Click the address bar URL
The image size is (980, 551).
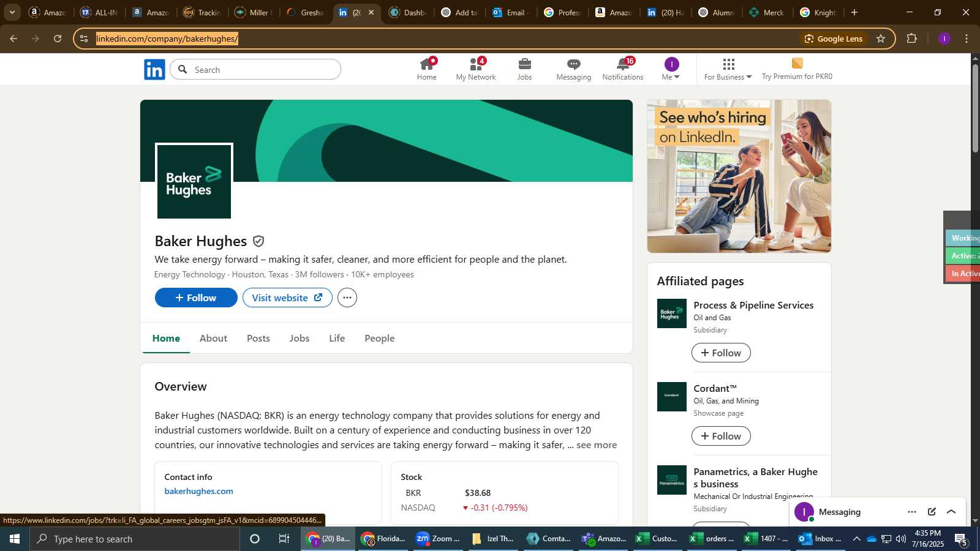click(x=167, y=39)
